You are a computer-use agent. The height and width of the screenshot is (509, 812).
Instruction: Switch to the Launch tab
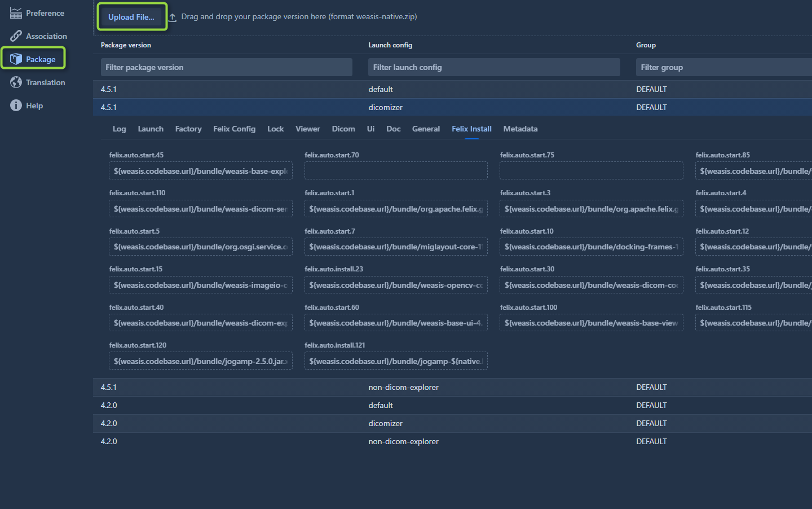click(x=151, y=129)
